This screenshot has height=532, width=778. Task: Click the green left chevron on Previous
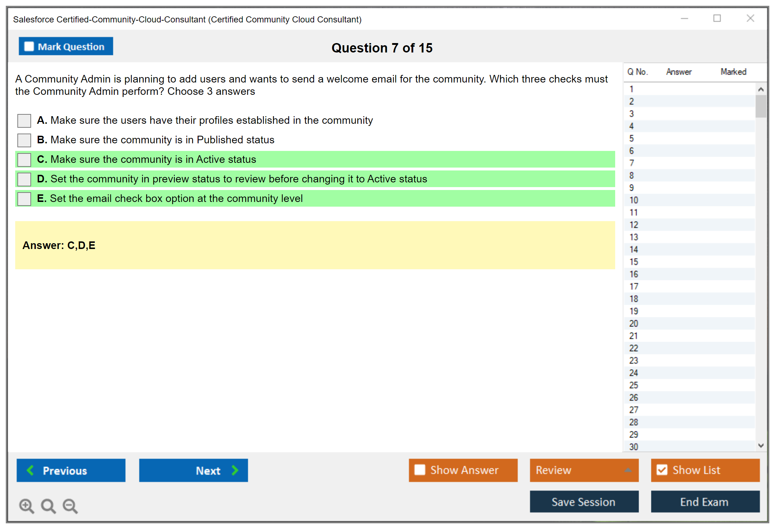pos(30,470)
